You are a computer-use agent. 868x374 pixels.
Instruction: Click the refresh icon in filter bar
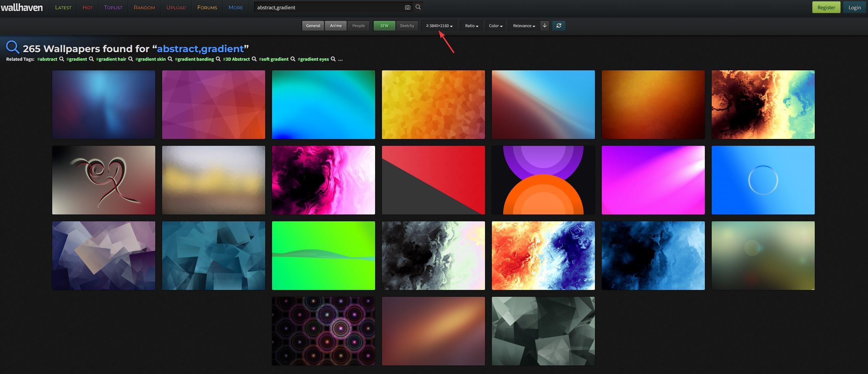[x=559, y=25]
